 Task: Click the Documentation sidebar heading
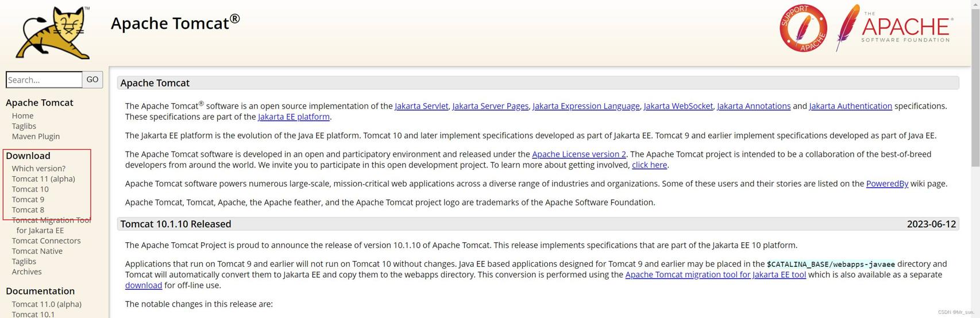(40, 292)
